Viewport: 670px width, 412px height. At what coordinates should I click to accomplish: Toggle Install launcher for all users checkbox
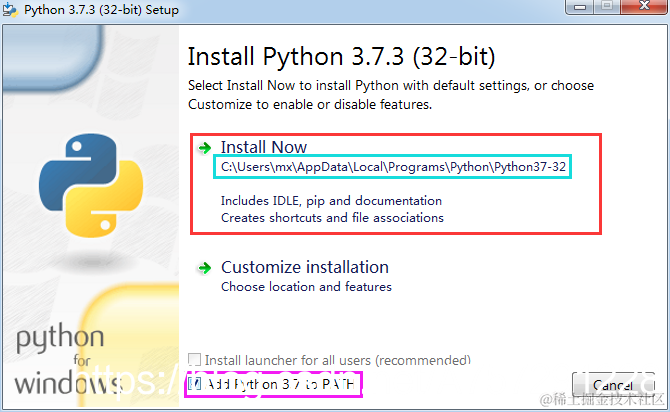coord(194,359)
